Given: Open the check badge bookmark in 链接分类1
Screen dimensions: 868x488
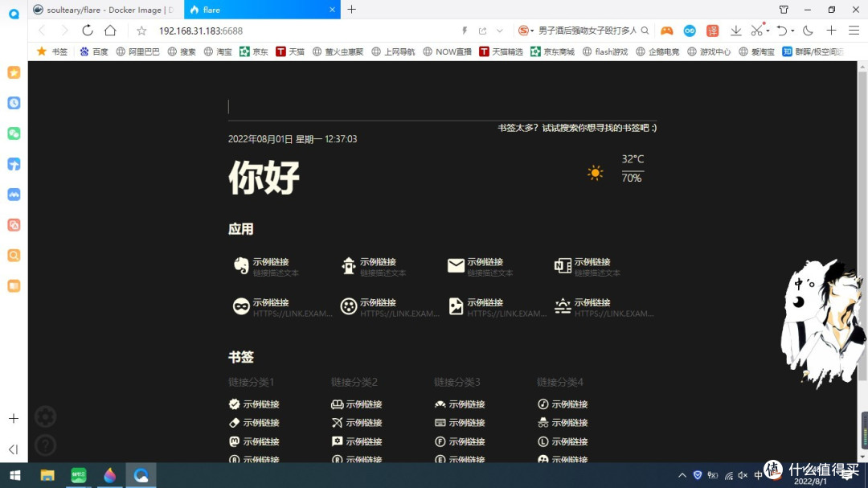Looking at the screenshot, I should pyautogui.click(x=254, y=404).
